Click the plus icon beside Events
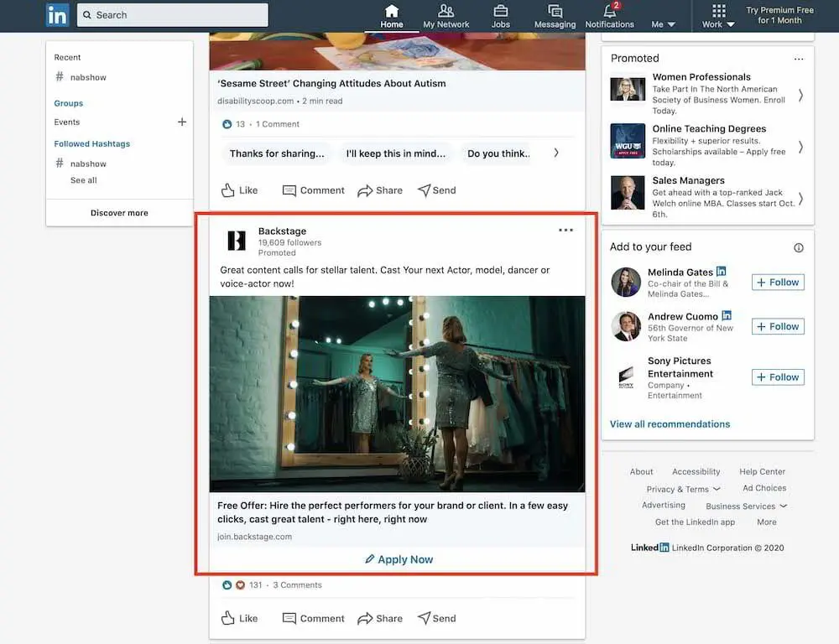 (x=181, y=122)
